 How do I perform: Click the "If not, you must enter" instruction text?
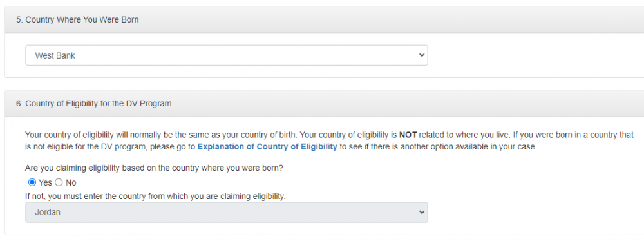click(155, 197)
